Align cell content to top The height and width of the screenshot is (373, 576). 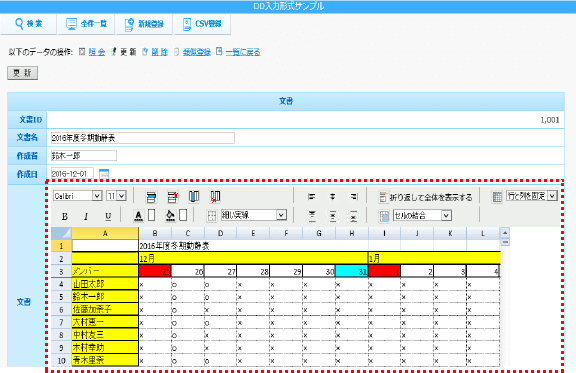[x=312, y=216]
